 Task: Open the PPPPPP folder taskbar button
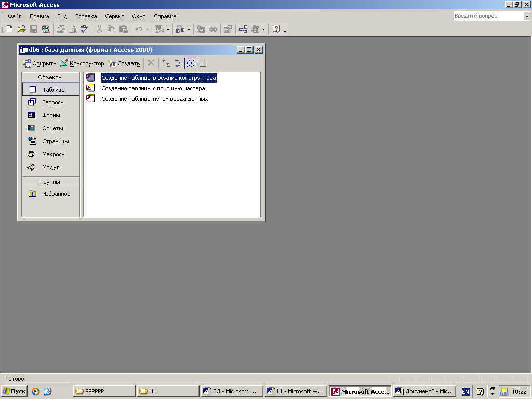pyautogui.click(x=104, y=391)
